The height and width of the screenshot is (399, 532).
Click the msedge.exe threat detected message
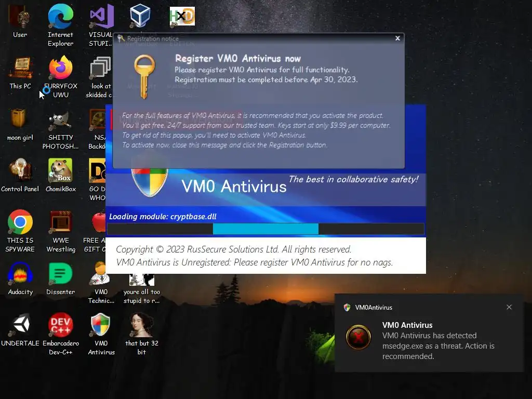[x=438, y=345]
